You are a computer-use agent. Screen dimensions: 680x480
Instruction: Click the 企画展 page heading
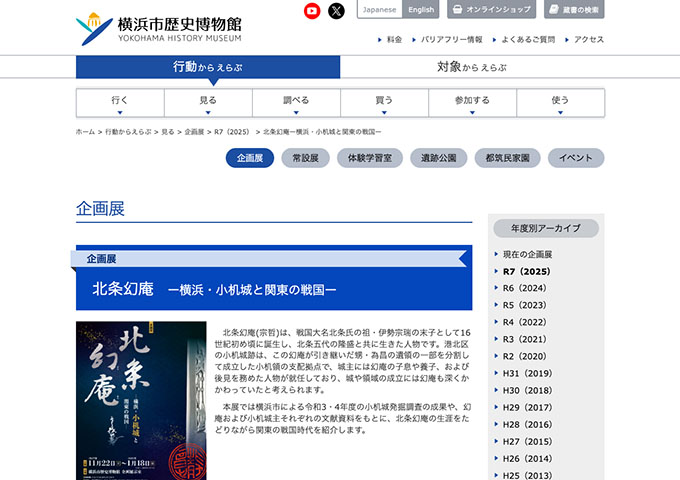click(100, 209)
